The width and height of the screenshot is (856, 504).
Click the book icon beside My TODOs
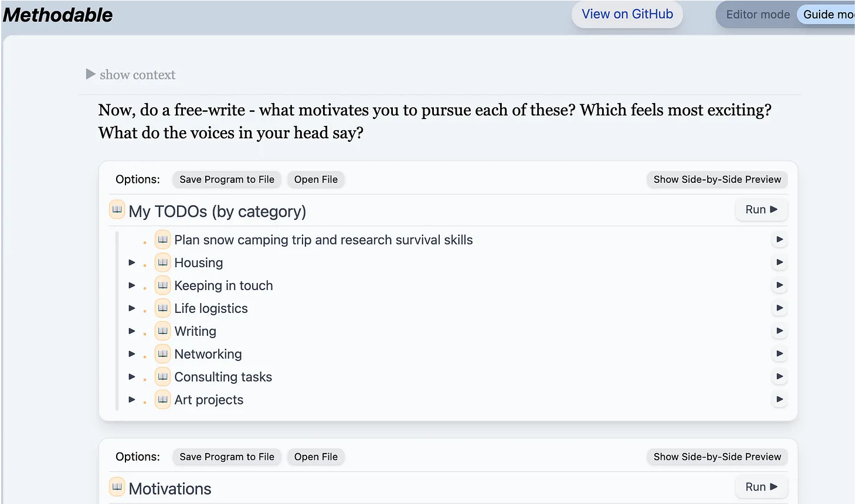click(x=117, y=210)
